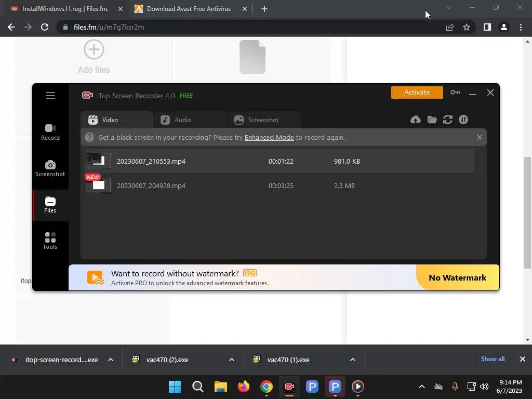Expand options for vac470 (2).exe download
Image resolution: width=532 pixels, height=399 pixels.
click(x=232, y=360)
